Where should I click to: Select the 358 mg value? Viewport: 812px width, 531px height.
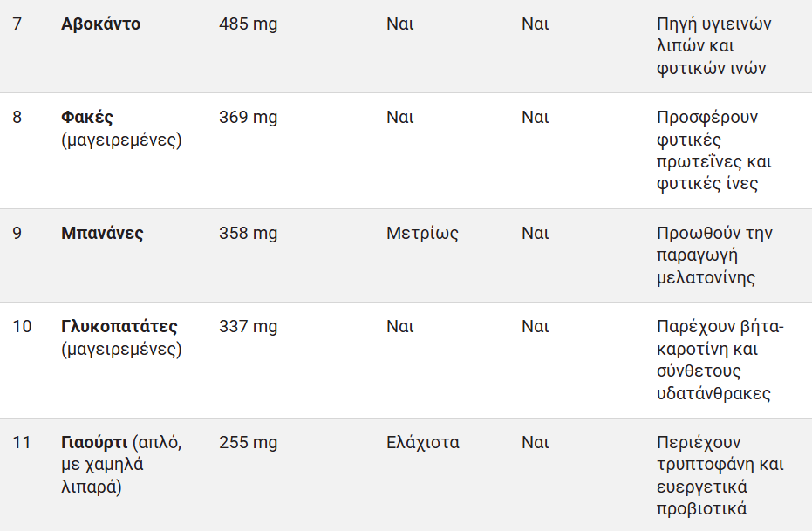(x=248, y=234)
